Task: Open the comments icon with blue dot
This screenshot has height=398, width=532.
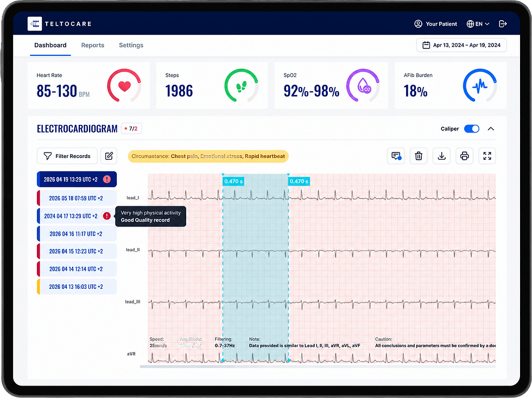Action: pos(396,156)
